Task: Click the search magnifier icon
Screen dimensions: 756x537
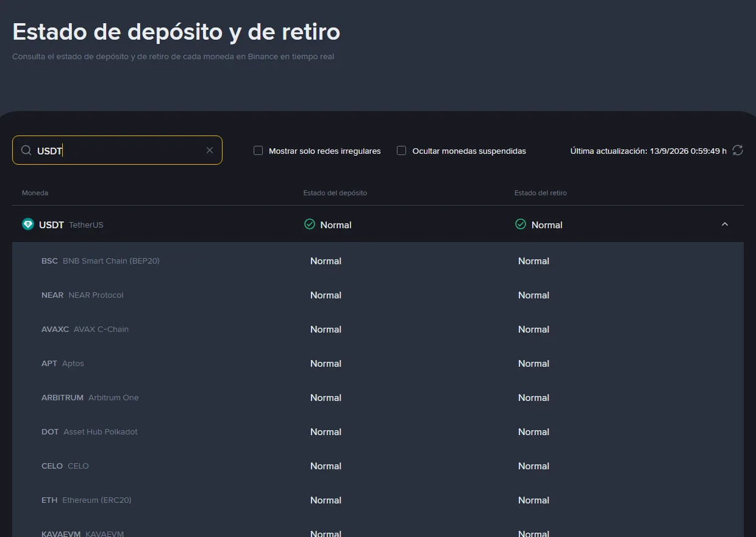Action: [x=26, y=150]
